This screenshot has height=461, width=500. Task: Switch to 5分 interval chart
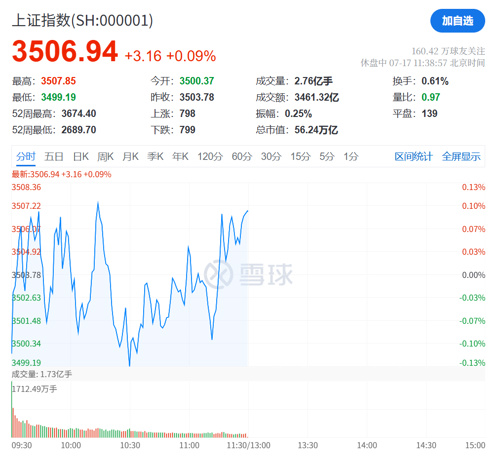(327, 156)
